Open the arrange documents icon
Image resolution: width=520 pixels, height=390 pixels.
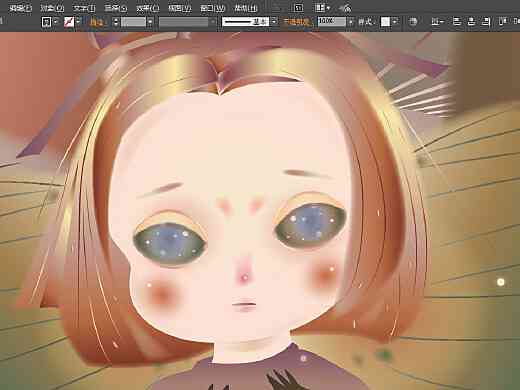pos(320,8)
